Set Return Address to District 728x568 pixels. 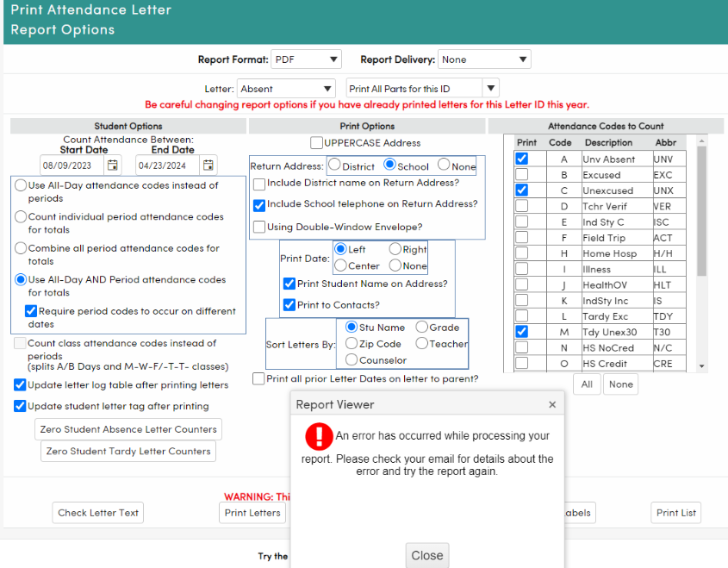coord(333,164)
